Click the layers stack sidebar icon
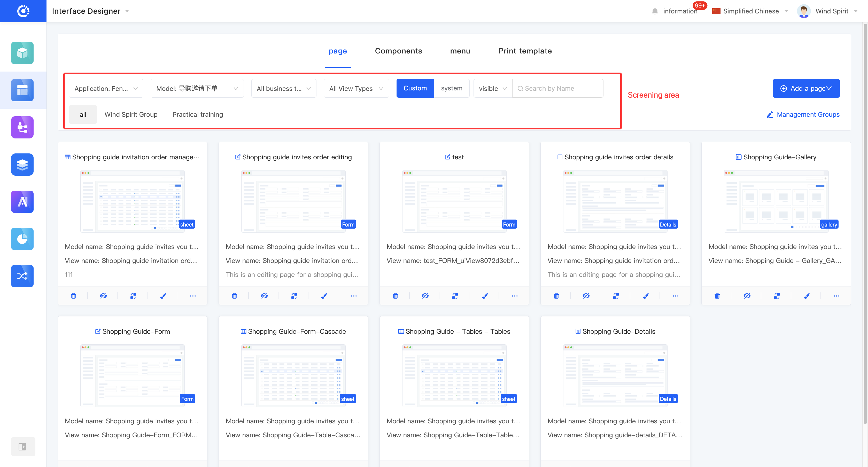Viewport: 868px width, 467px height. coord(22,165)
